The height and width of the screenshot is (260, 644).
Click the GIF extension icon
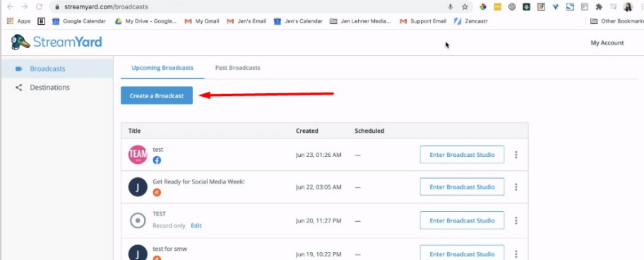point(541,6)
